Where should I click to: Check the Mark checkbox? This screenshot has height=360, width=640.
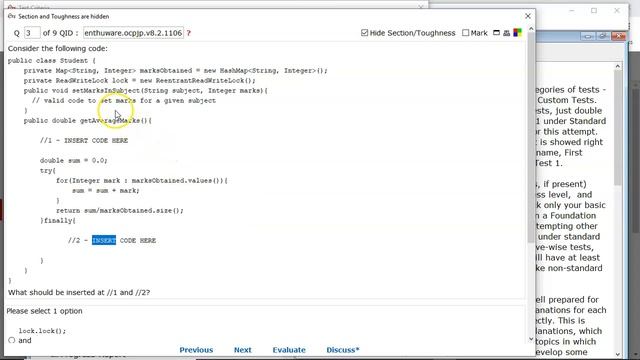(465, 33)
